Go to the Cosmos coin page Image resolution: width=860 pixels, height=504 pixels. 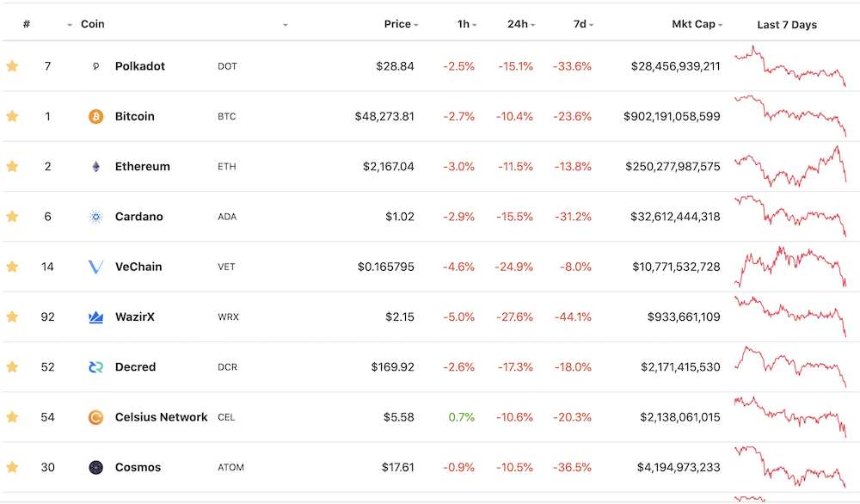138,467
